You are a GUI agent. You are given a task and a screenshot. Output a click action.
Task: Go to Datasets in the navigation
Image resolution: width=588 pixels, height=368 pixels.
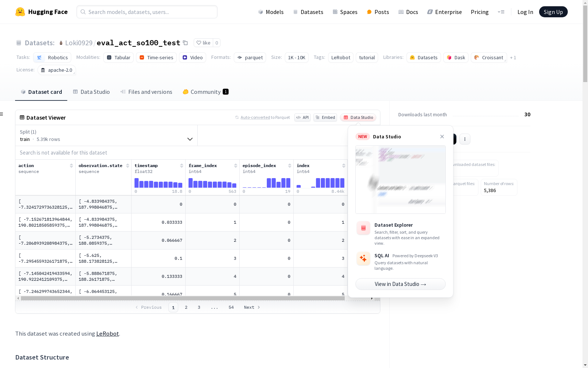coord(308,12)
